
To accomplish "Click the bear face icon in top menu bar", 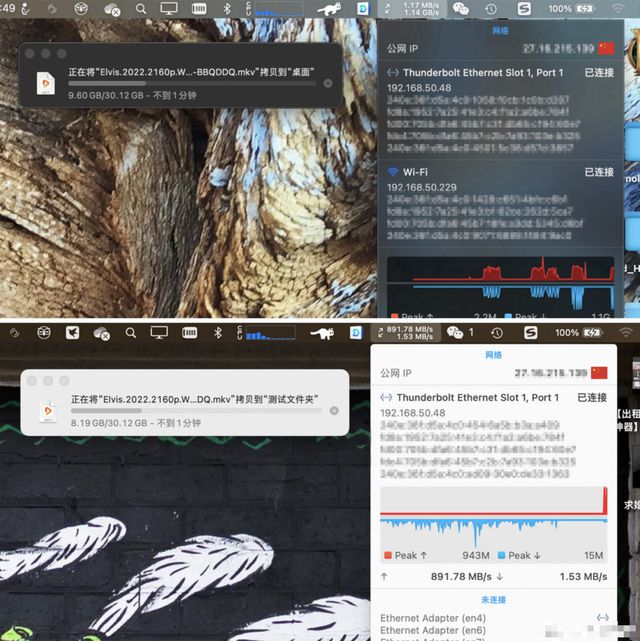I will [x=81, y=9].
